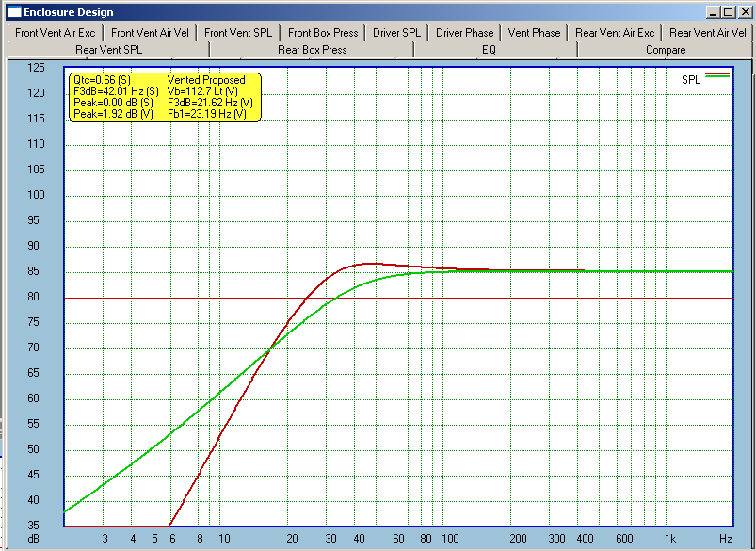Switch to the Front Vent Air Vel tab
This screenshot has width=756, height=551.
click(x=150, y=33)
